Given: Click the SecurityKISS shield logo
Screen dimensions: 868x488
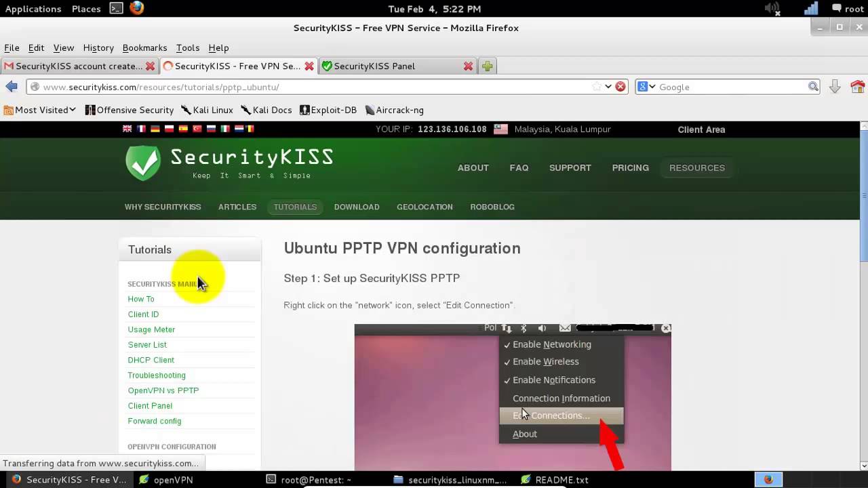Looking at the screenshot, I should pos(143,163).
